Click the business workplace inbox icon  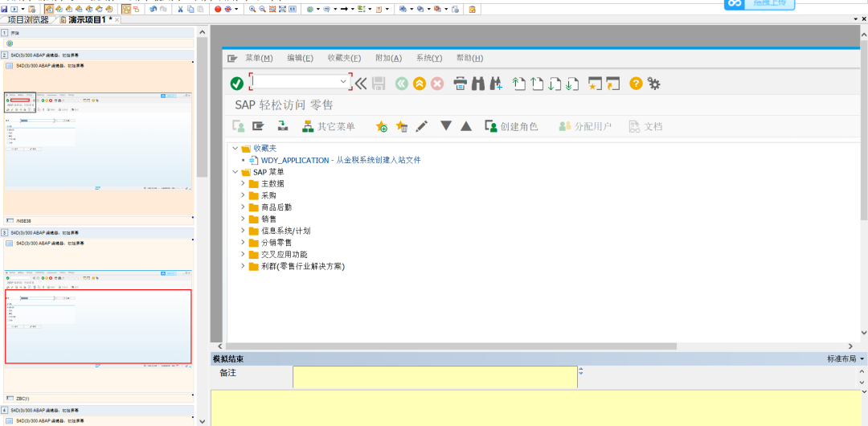pyautogui.click(x=282, y=126)
